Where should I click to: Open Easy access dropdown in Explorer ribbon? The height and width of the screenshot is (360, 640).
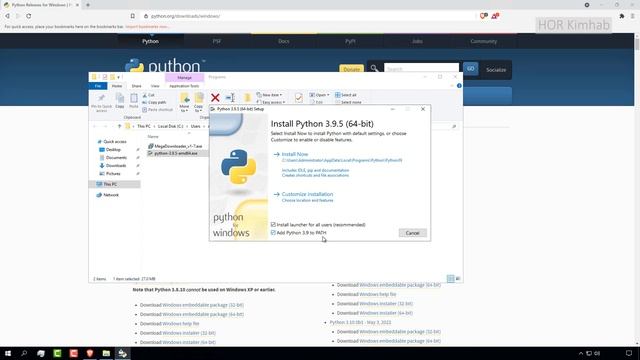pyautogui.click(x=271, y=102)
